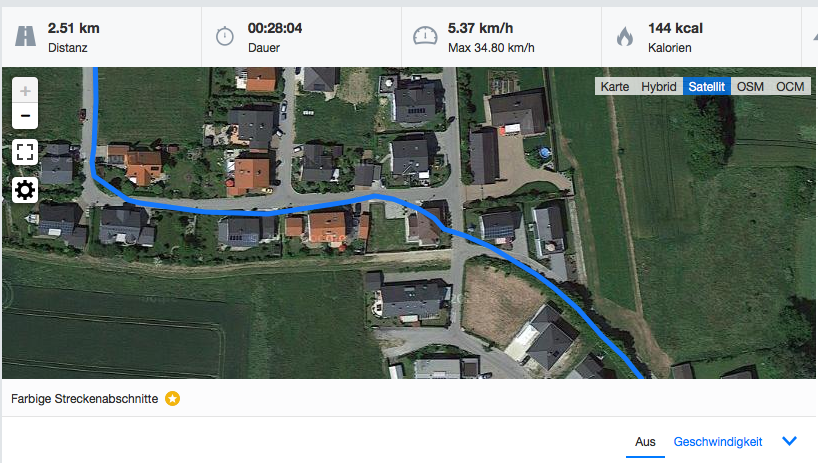Image resolution: width=818 pixels, height=463 pixels.
Task: Switch map to OSM layer
Action: (750, 87)
